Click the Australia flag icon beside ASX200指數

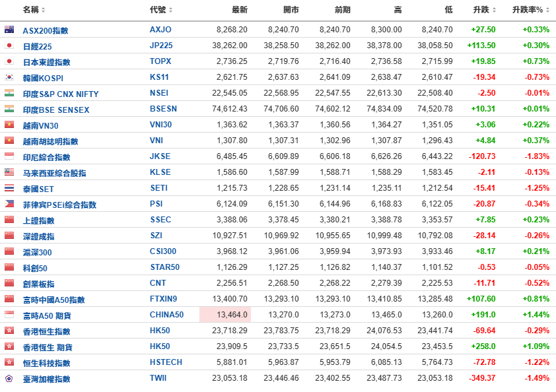click(9, 30)
